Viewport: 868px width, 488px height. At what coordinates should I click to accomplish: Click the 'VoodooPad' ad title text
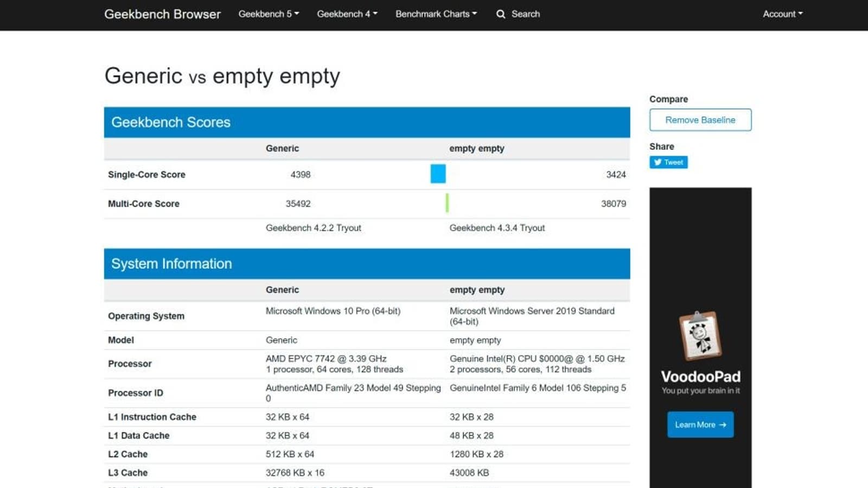click(700, 376)
